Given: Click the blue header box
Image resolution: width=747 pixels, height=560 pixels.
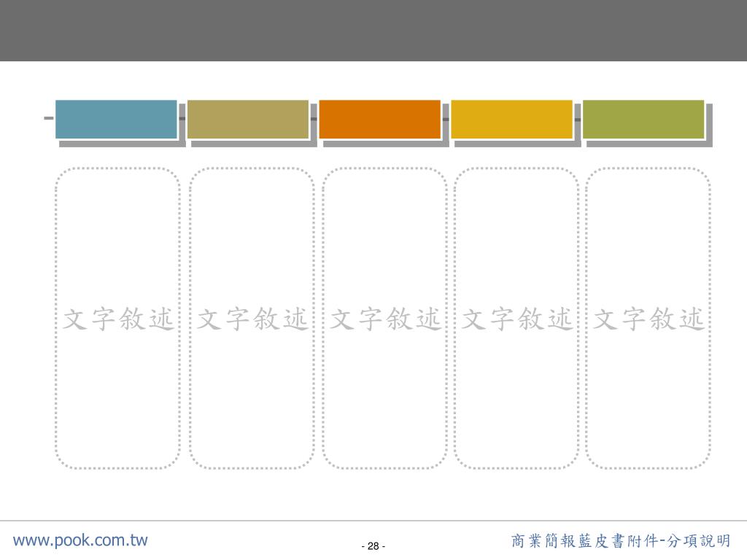Looking at the screenshot, I should click(x=116, y=120).
